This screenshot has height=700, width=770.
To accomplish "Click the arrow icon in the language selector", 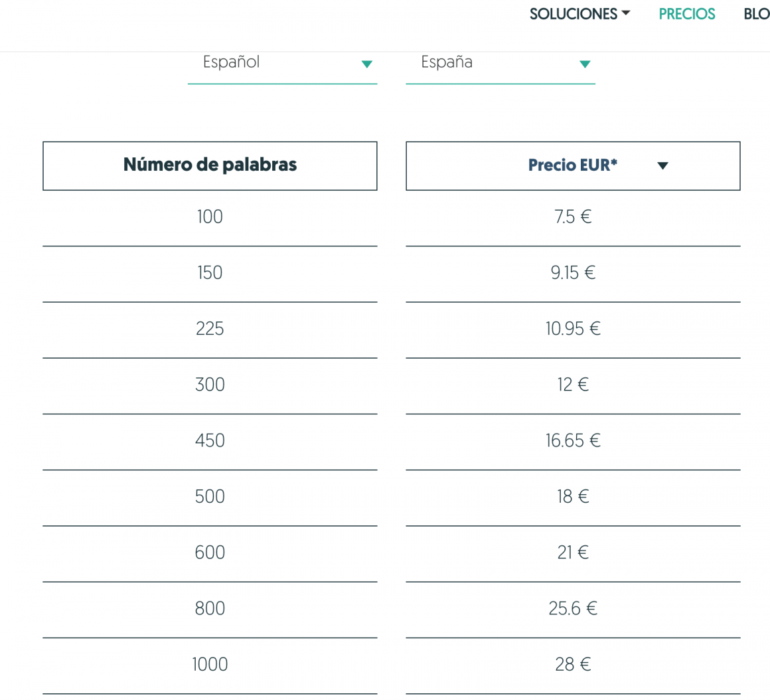I will 366,64.
